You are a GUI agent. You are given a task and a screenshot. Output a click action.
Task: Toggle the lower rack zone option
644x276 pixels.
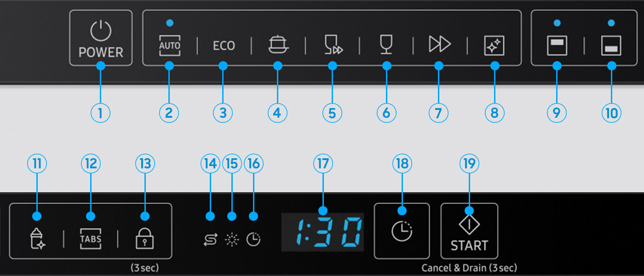click(611, 46)
